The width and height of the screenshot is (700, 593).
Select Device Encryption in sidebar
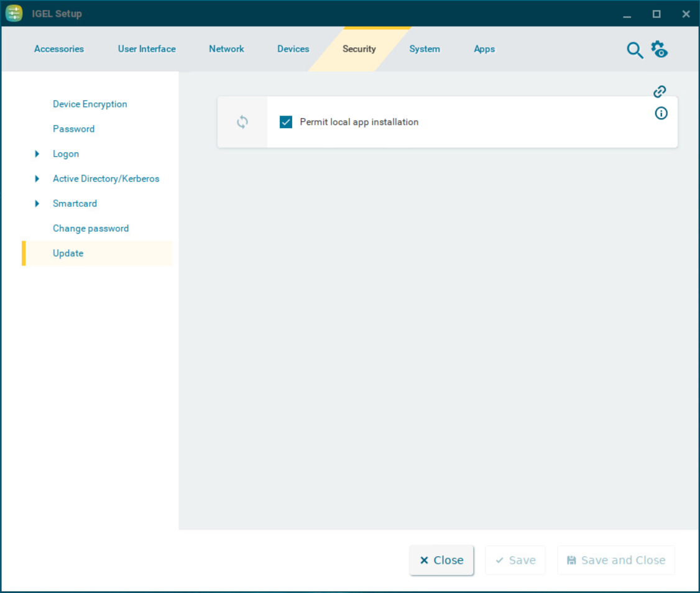pyautogui.click(x=90, y=104)
